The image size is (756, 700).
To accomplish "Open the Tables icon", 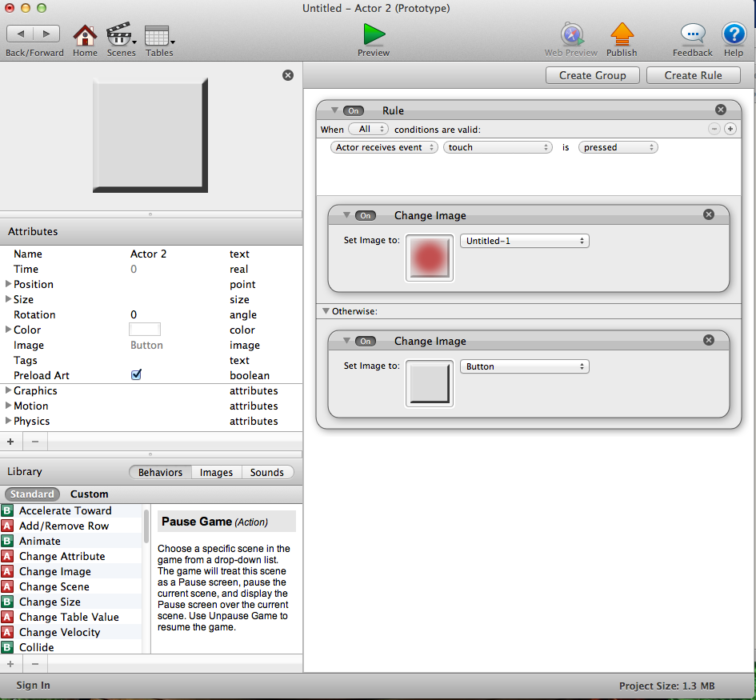I will click(158, 36).
